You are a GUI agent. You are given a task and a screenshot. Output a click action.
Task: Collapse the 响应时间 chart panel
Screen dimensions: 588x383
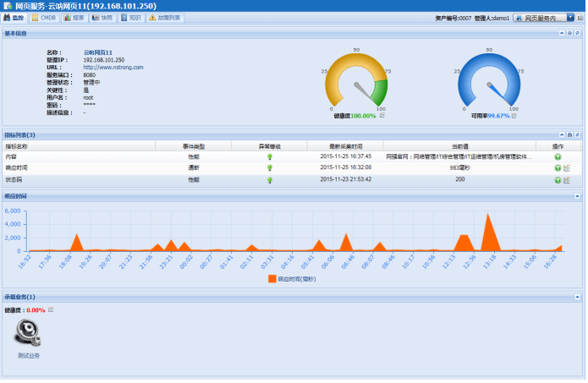click(x=577, y=196)
